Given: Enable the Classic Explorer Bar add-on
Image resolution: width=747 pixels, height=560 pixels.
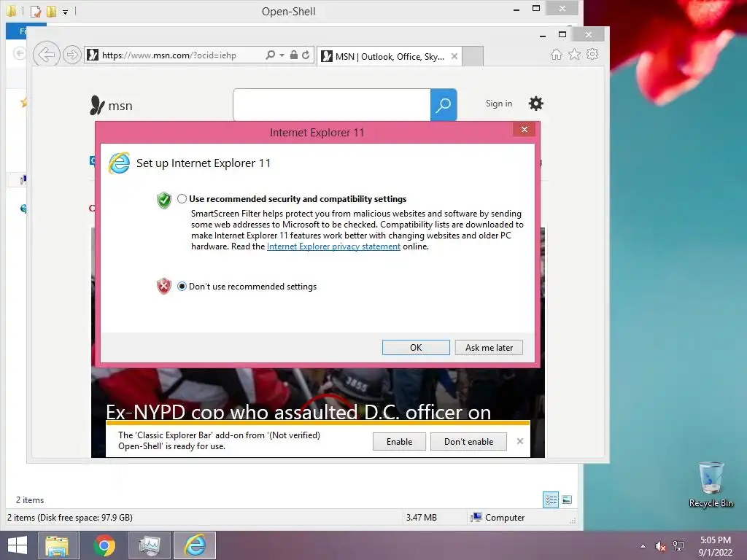Looking at the screenshot, I should (399, 441).
